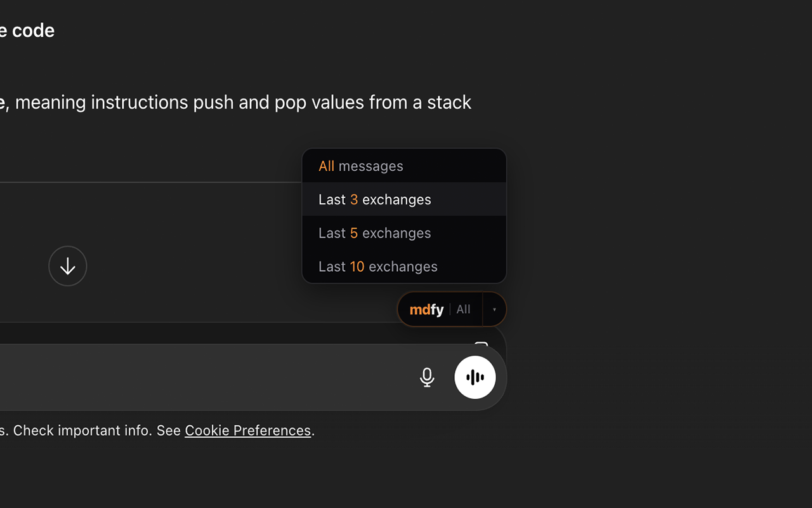Launch voice mode with the waveform button
This screenshot has width=812, height=508.
click(475, 377)
